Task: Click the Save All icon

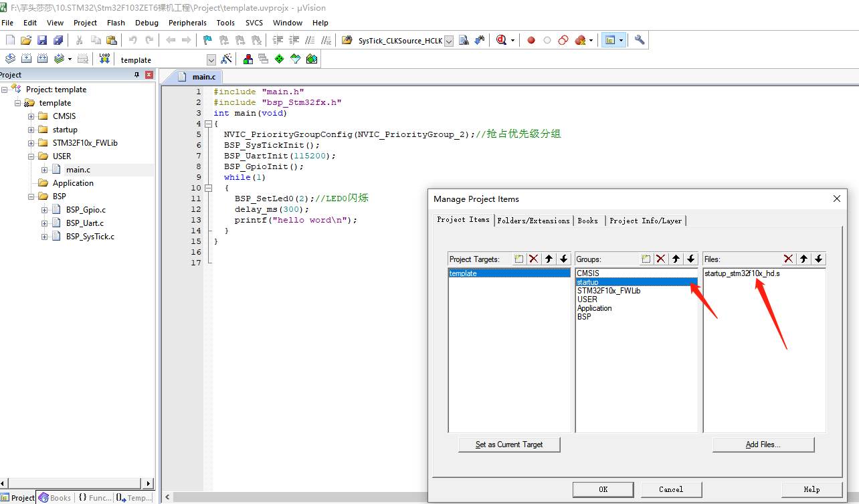Action: pyautogui.click(x=58, y=40)
